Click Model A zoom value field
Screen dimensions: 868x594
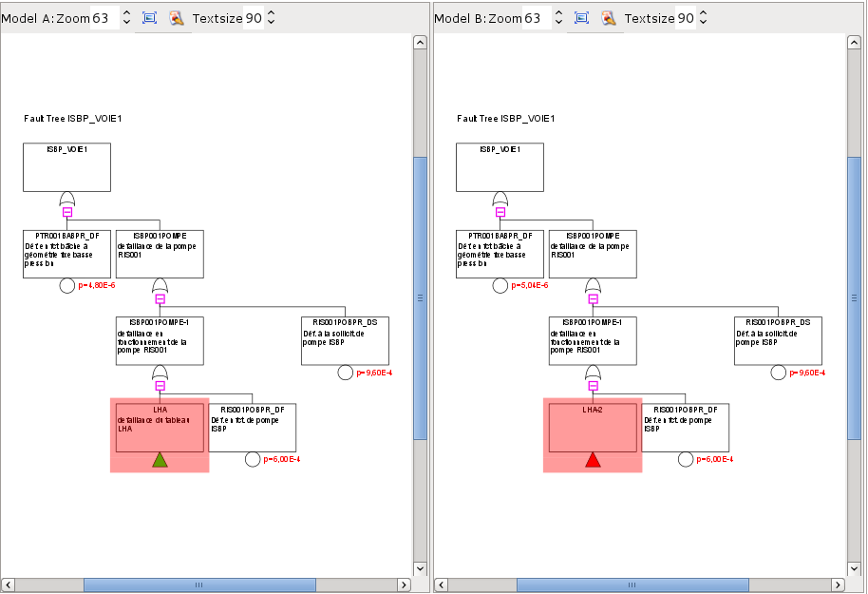click(x=104, y=18)
